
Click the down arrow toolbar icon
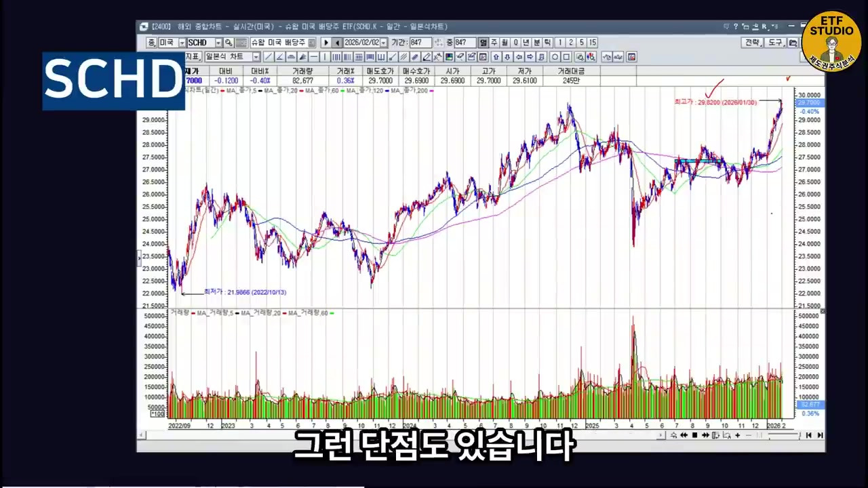point(507,57)
